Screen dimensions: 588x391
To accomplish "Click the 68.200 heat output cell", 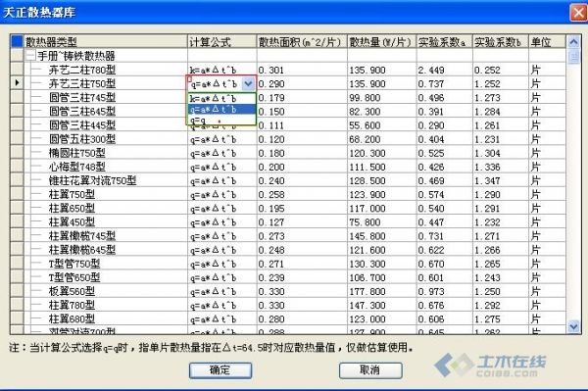I will tap(382, 139).
